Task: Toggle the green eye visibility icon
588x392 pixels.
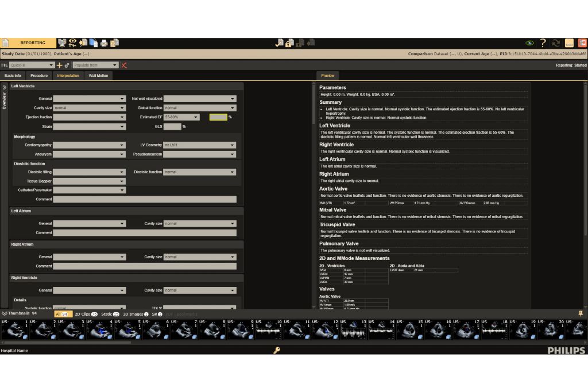Action: (x=529, y=43)
